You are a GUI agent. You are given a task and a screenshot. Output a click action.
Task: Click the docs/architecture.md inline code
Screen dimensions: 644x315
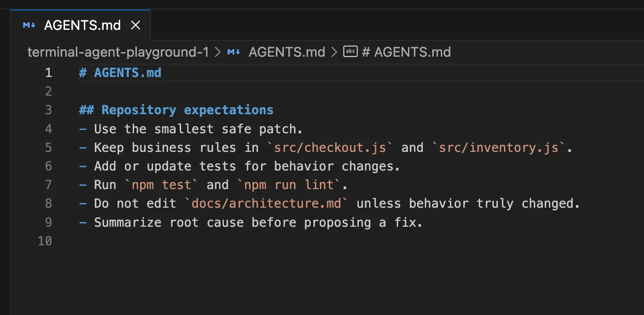(266, 203)
